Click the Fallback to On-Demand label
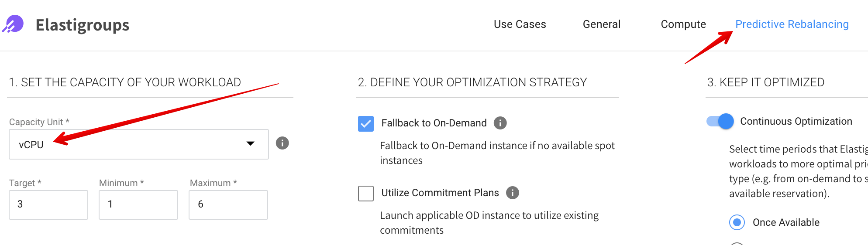 click(434, 123)
